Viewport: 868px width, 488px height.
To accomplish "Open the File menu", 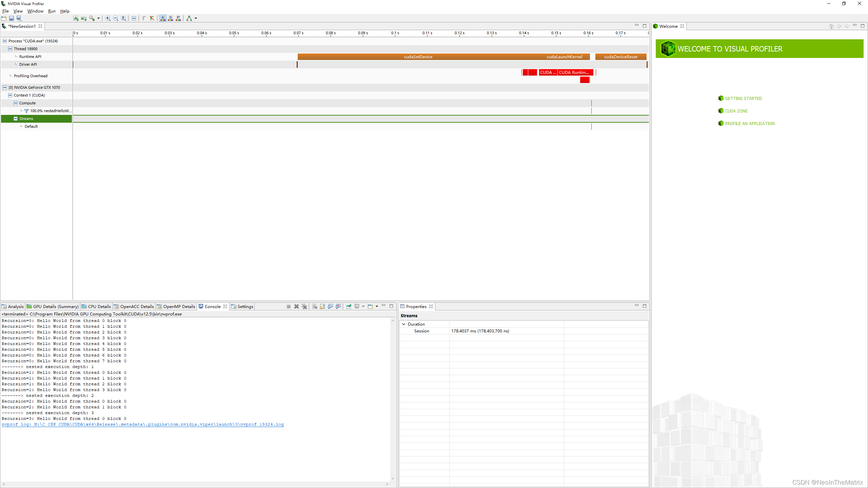I will [5, 11].
